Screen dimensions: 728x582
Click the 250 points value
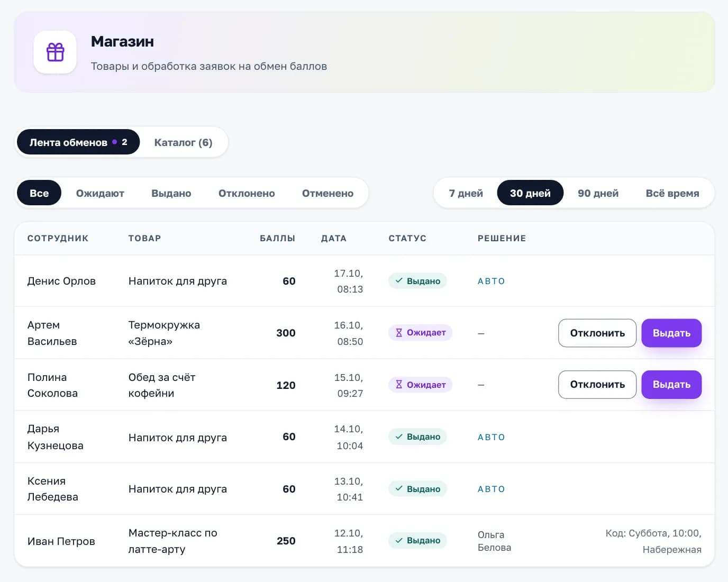[x=286, y=541]
